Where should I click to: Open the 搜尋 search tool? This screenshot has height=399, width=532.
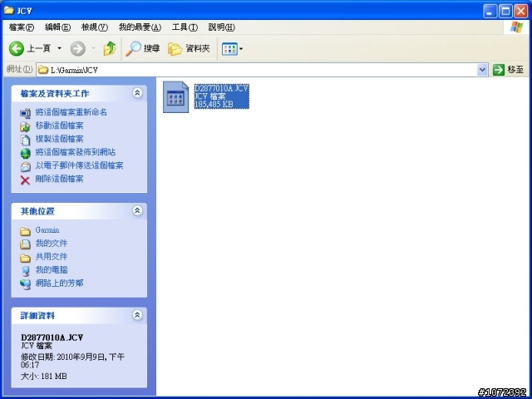[142, 48]
